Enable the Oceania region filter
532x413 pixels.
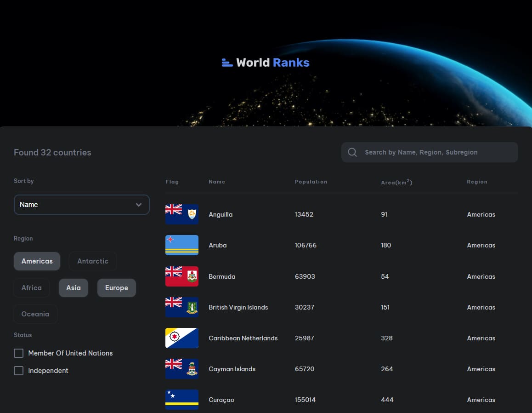coord(35,314)
